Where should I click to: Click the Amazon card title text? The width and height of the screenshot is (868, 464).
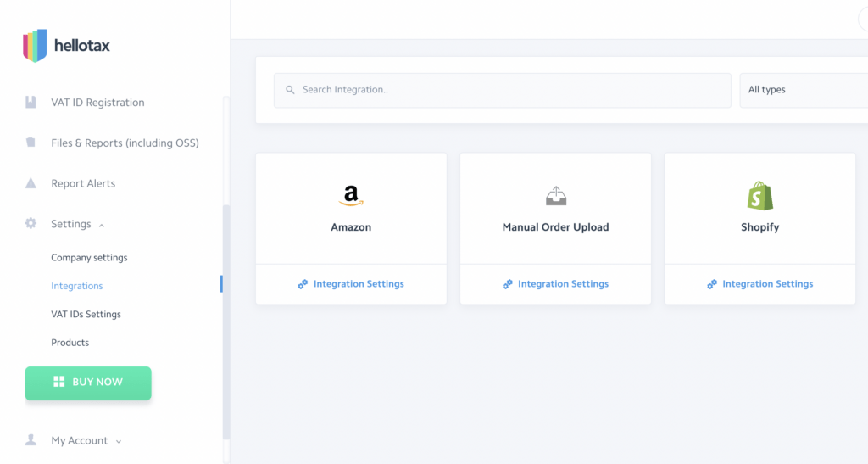(351, 227)
